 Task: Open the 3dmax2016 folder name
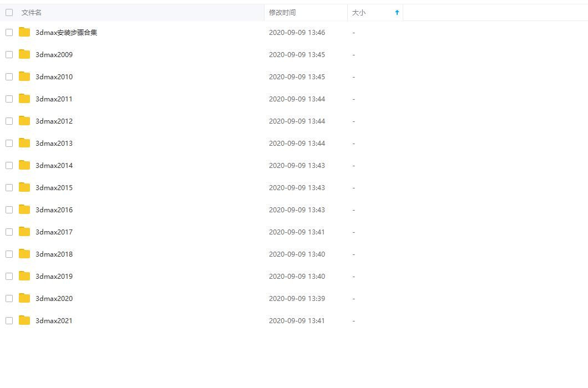[54, 210]
